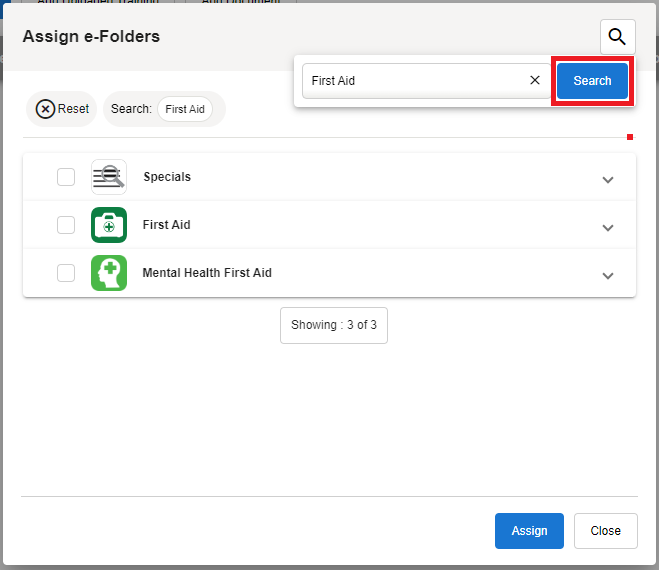Clear the search text with the X icon
Image resolution: width=659 pixels, height=570 pixels.
(x=535, y=81)
